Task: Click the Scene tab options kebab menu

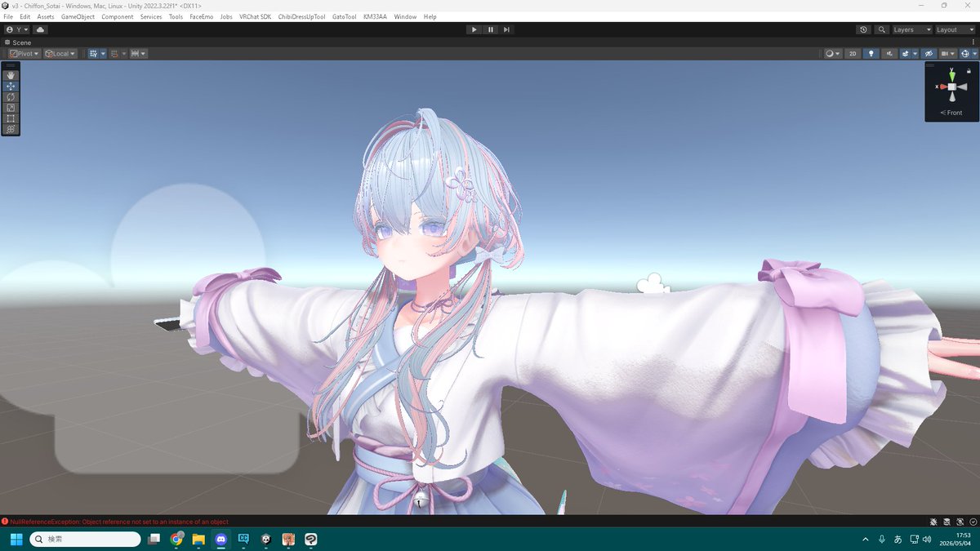Action: point(975,42)
